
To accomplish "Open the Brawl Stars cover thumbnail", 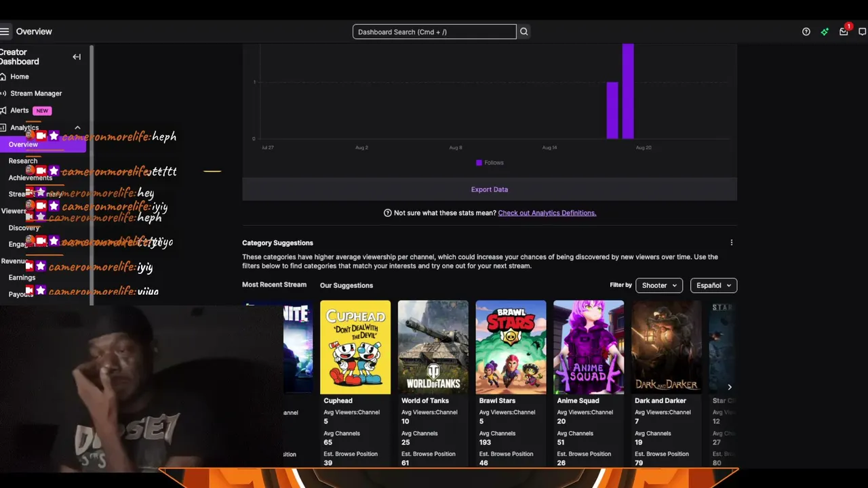I will tap(511, 347).
